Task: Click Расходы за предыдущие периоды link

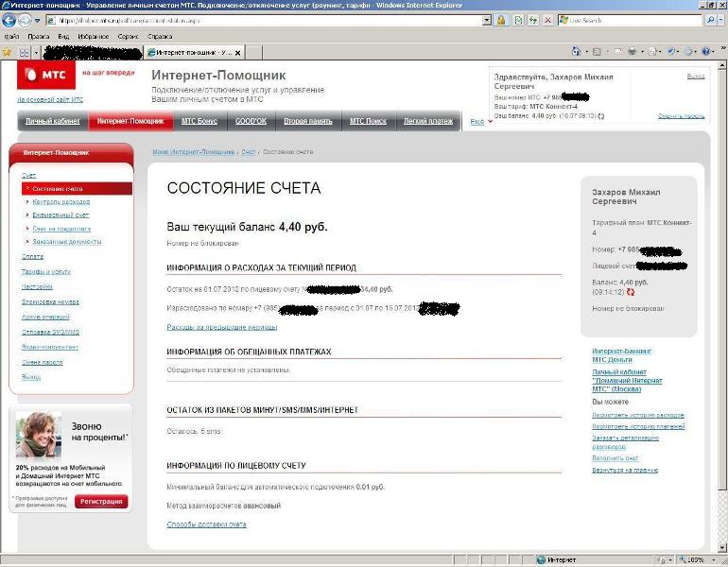Action: [x=222, y=327]
